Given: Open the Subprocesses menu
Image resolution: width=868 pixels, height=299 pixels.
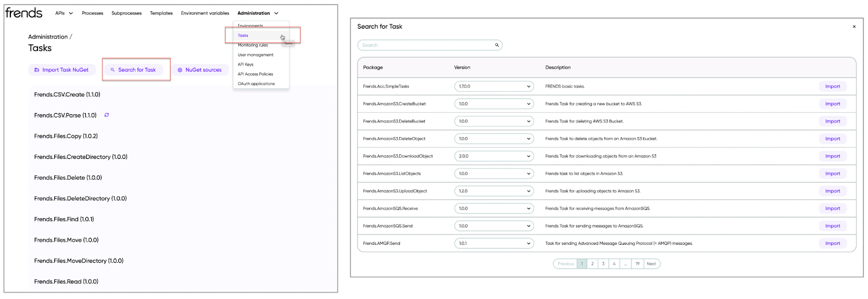Looking at the screenshot, I should pos(126,13).
